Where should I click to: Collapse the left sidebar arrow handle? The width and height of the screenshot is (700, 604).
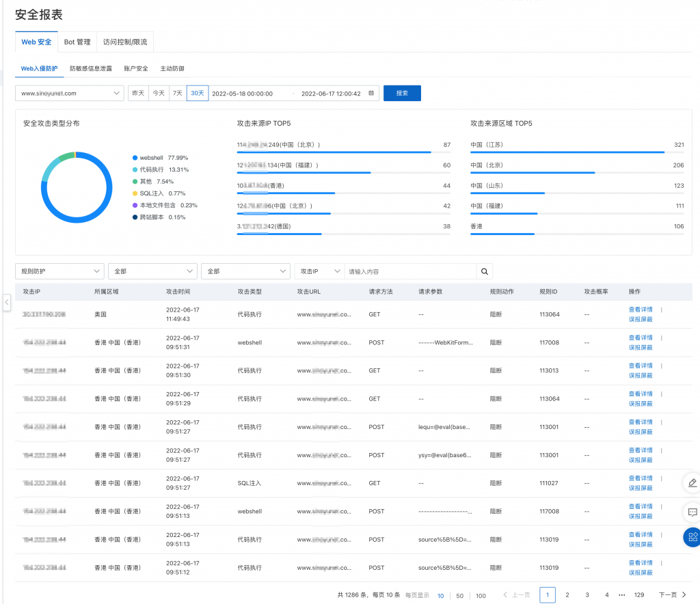pyautogui.click(x=7, y=303)
